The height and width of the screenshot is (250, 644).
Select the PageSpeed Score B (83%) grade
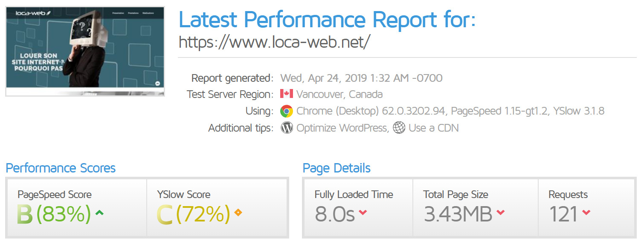[x=54, y=214]
